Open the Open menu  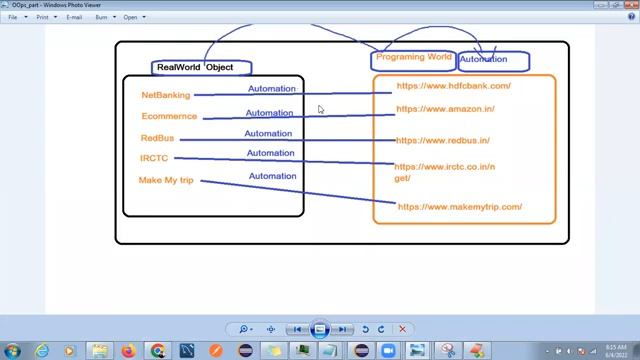tap(130, 17)
